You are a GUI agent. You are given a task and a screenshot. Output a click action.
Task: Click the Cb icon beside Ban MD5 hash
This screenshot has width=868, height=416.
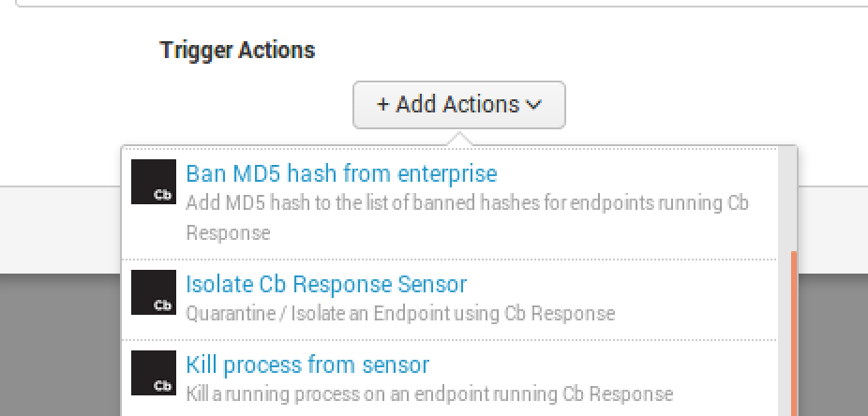tap(154, 182)
